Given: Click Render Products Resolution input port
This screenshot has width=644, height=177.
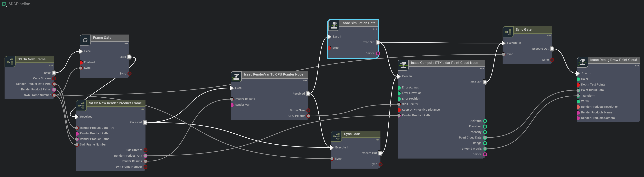Looking at the screenshot, I should click(578, 107).
